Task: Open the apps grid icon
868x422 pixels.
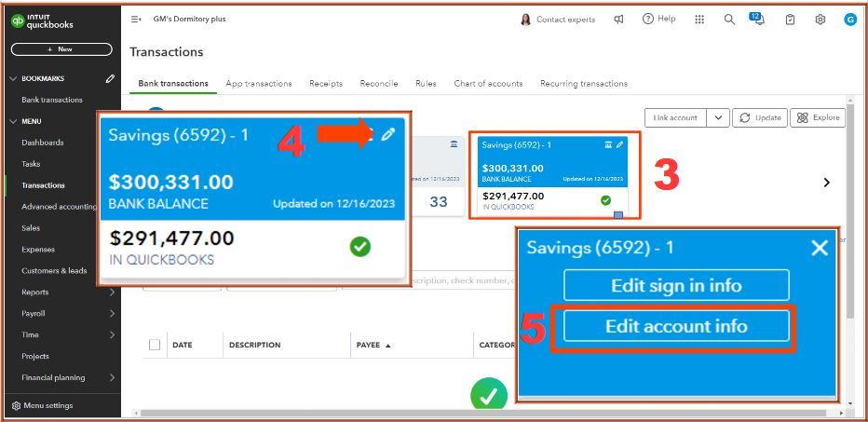Action: 699,20
